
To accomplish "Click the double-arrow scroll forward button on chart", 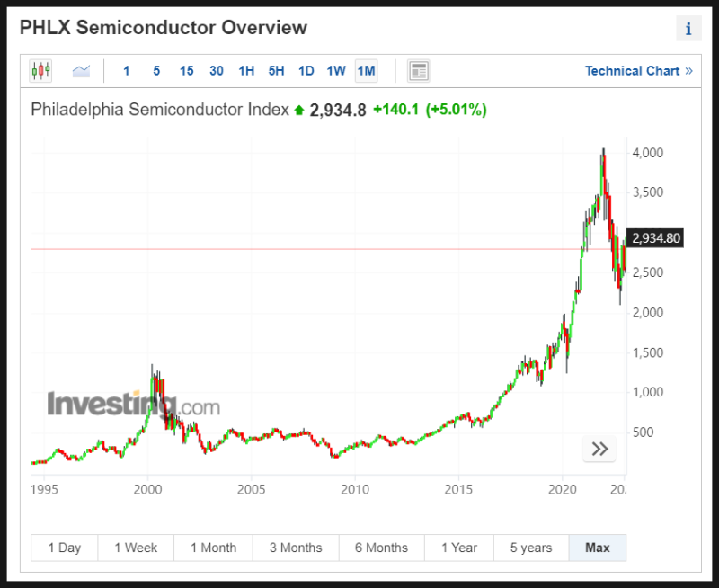I will (599, 449).
